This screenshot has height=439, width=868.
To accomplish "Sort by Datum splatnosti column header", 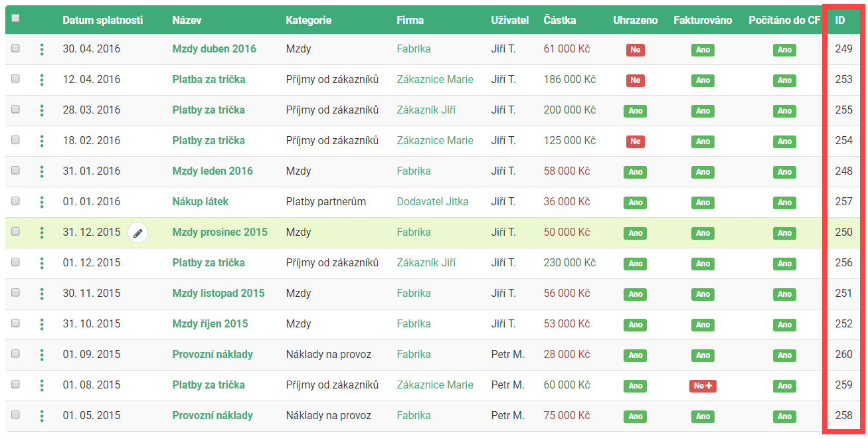I will pos(102,20).
